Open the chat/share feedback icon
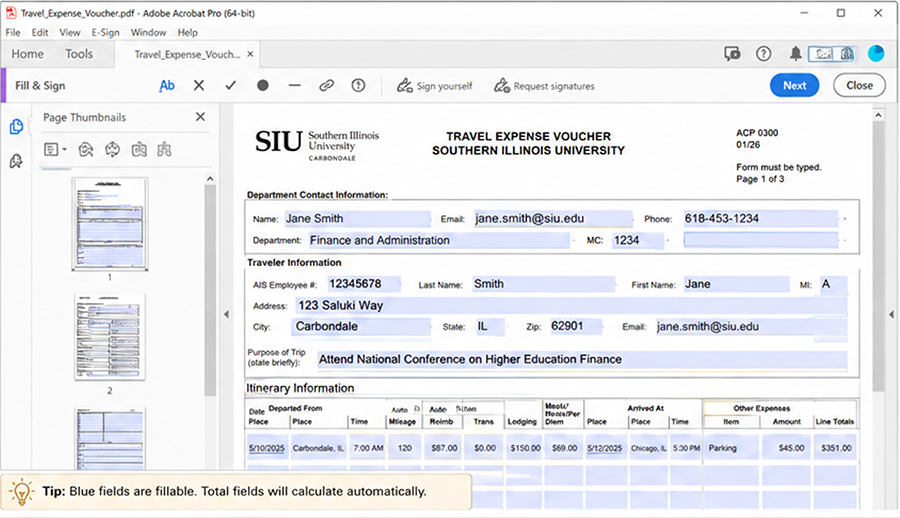 tap(732, 54)
